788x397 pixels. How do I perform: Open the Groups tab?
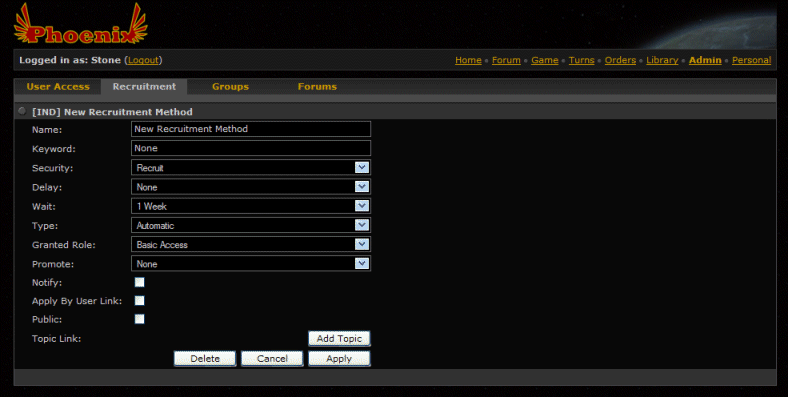tap(230, 86)
